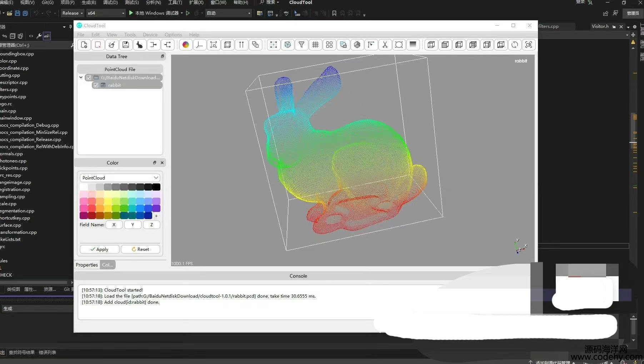Click the pick-points cursor corner icon

click(x=371, y=45)
